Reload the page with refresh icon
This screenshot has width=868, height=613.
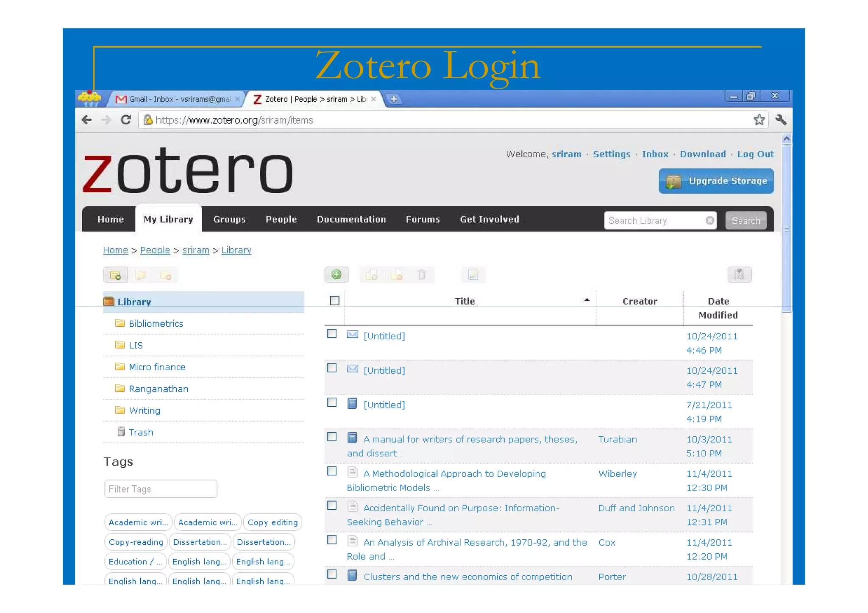[x=125, y=119]
